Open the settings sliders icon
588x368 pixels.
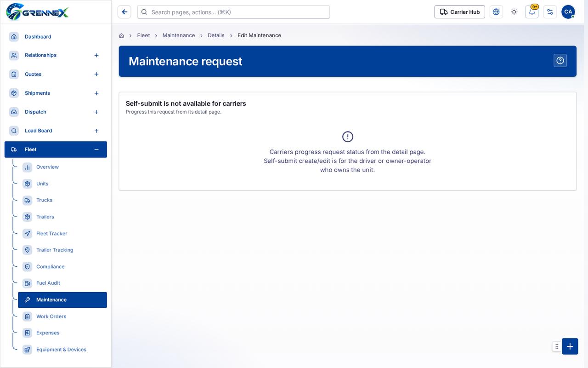[x=550, y=12]
